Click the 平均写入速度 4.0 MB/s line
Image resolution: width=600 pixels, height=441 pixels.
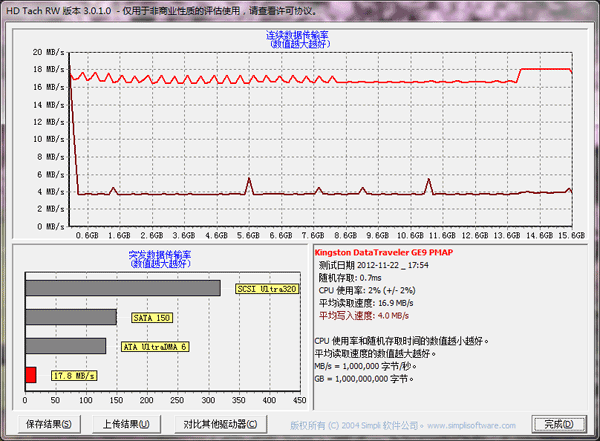tap(364, 315)
